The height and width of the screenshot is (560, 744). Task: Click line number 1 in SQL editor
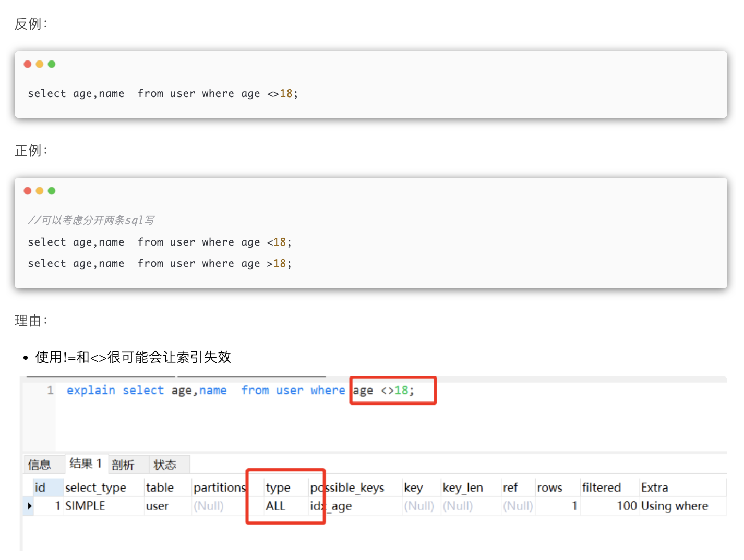point(50,391)
